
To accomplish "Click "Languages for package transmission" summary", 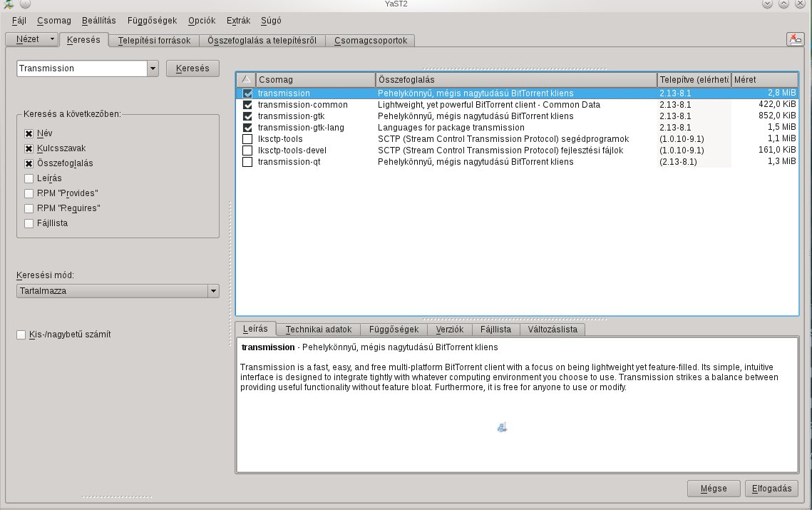I will 451,128.
